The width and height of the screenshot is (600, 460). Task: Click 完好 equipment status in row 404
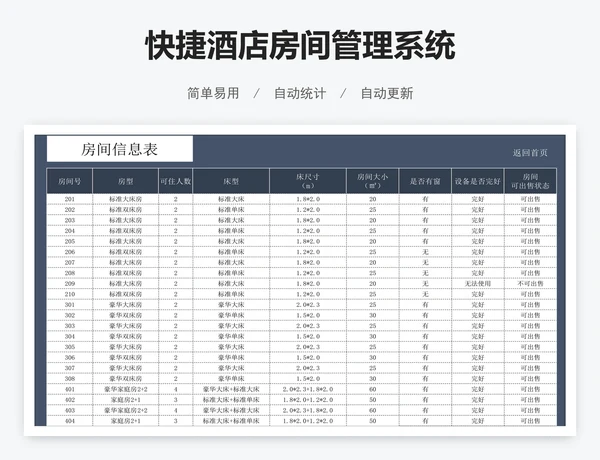point(478,421)
